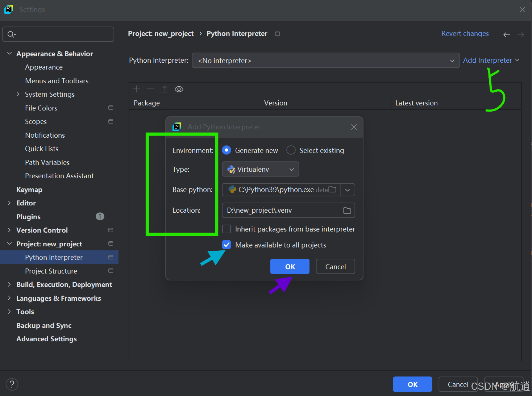Browse folder icon in Location field

click(x=347, y=210)
